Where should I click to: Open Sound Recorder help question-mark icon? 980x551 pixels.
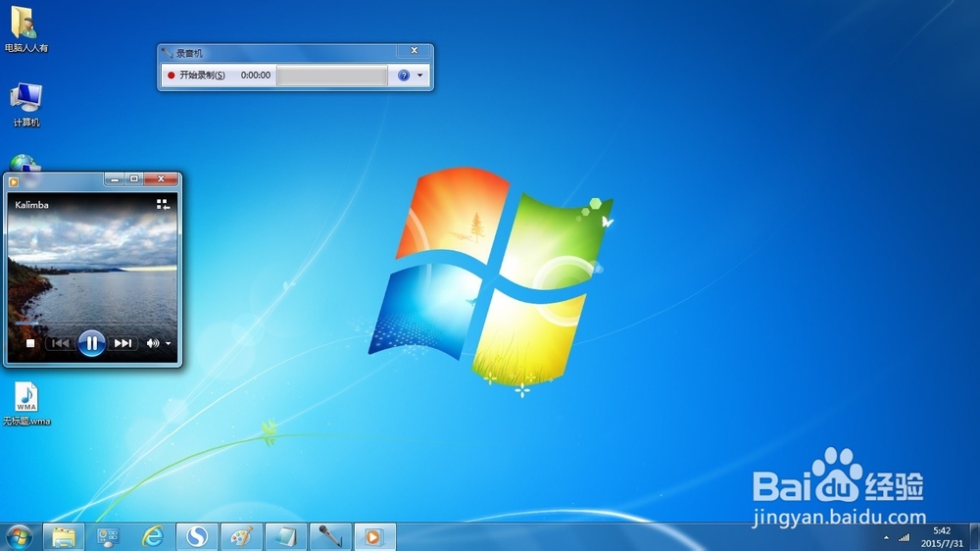(404, 75)
